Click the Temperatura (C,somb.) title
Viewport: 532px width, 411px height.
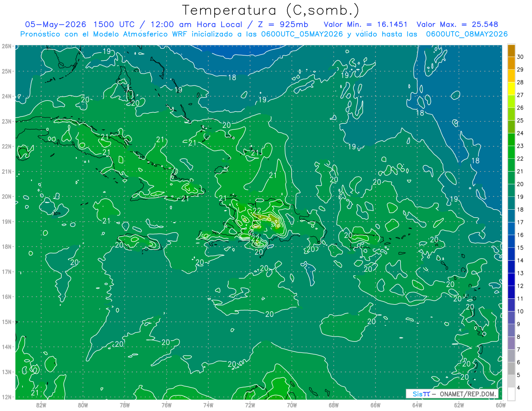270,10
